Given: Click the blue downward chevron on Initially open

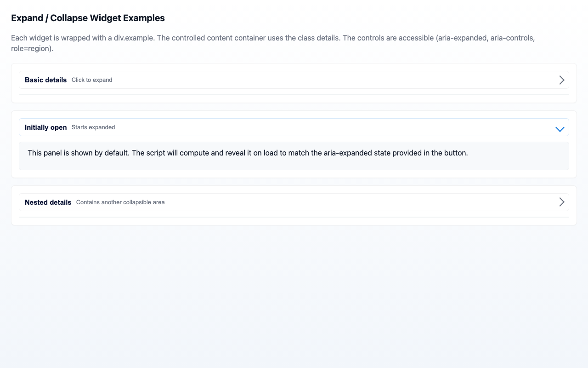Looking at the screenshot, I should point(560,129).
